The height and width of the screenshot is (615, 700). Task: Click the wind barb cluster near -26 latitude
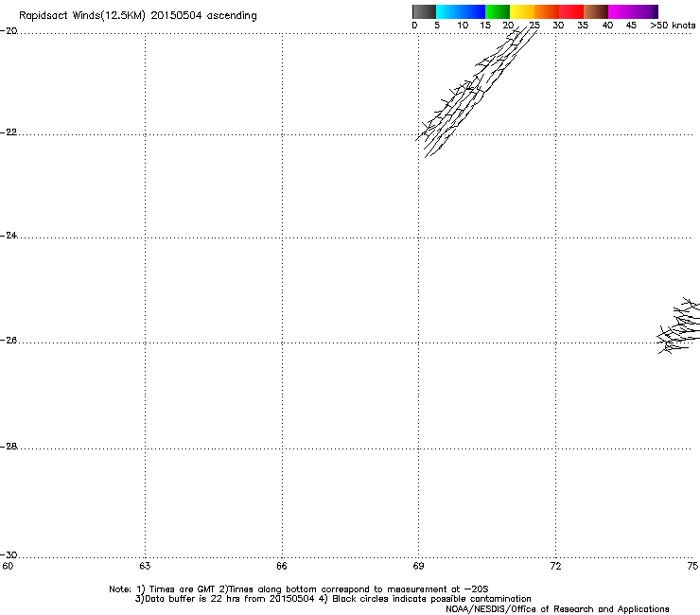tap(678, 325)
